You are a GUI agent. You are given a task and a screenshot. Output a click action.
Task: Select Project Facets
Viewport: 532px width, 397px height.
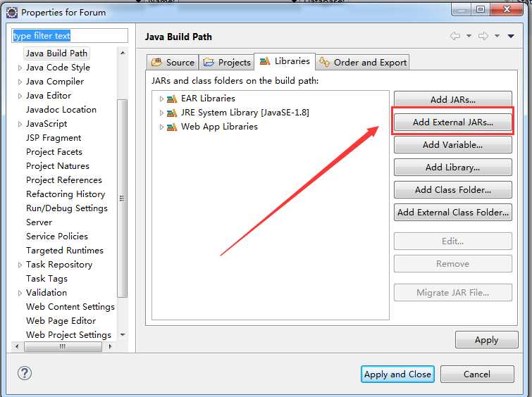pyautogui.click(x=54, y=152)
